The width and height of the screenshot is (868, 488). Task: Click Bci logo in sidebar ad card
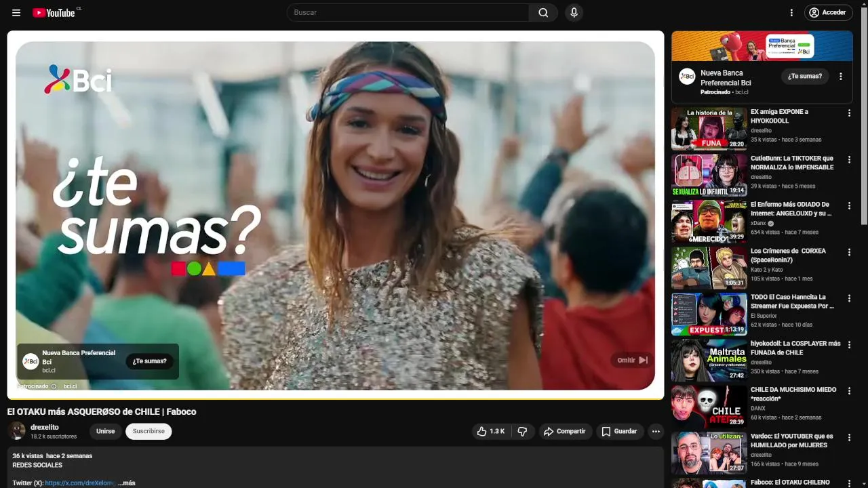click(x=687, y=77)
